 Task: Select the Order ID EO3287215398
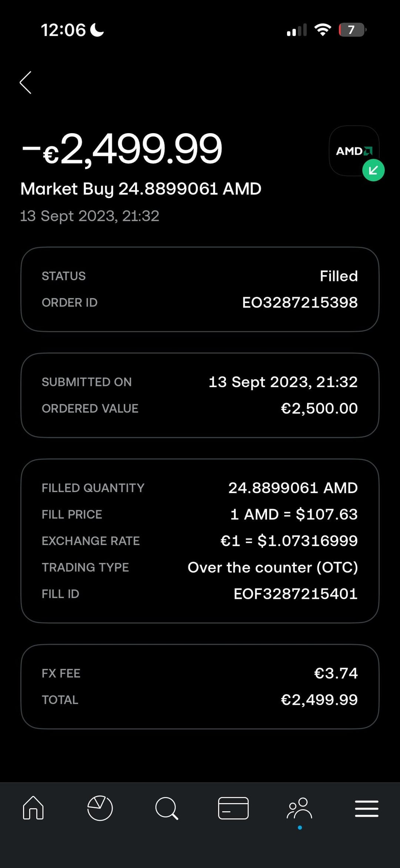click(x=300, y=303)
